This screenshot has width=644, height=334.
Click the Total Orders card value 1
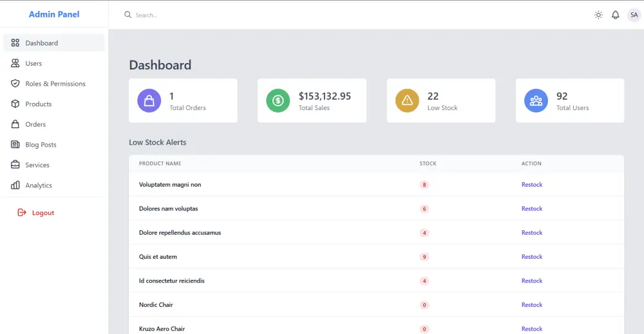pyautogui.click(x=172, y=96)
